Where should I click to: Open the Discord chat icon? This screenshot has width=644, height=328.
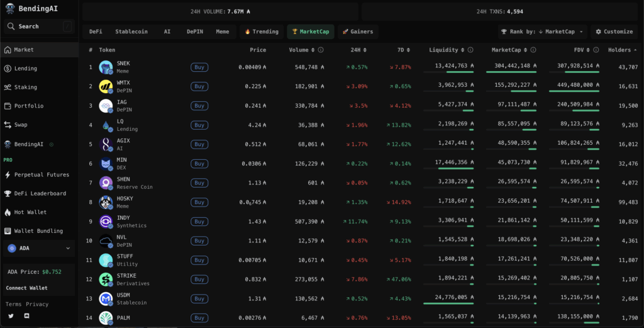click(x=26, y=316)
